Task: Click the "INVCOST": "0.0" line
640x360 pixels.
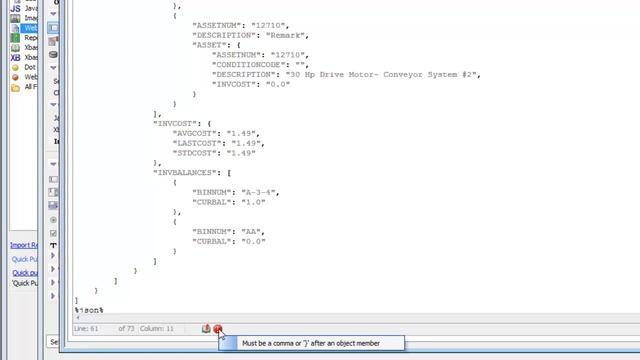Action: (251, 84)
